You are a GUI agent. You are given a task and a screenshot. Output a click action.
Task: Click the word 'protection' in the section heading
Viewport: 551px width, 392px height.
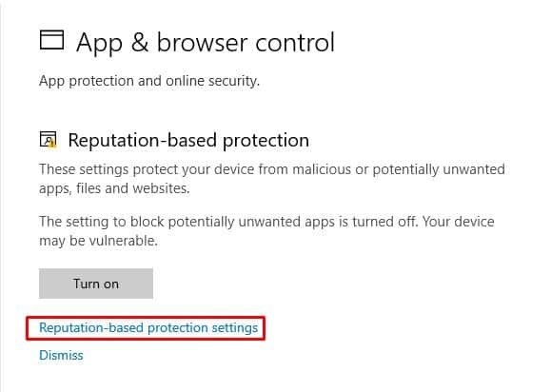(x=266, y=141)
